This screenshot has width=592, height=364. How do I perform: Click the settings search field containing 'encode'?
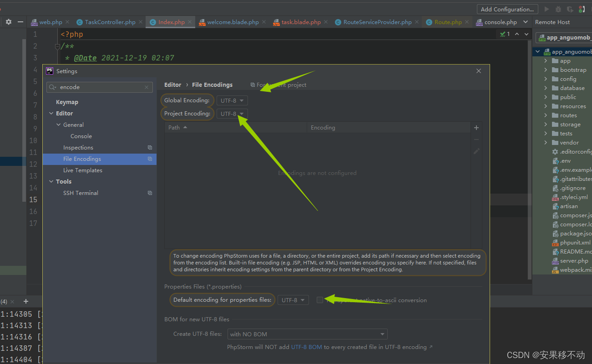(x=100, y=87)
